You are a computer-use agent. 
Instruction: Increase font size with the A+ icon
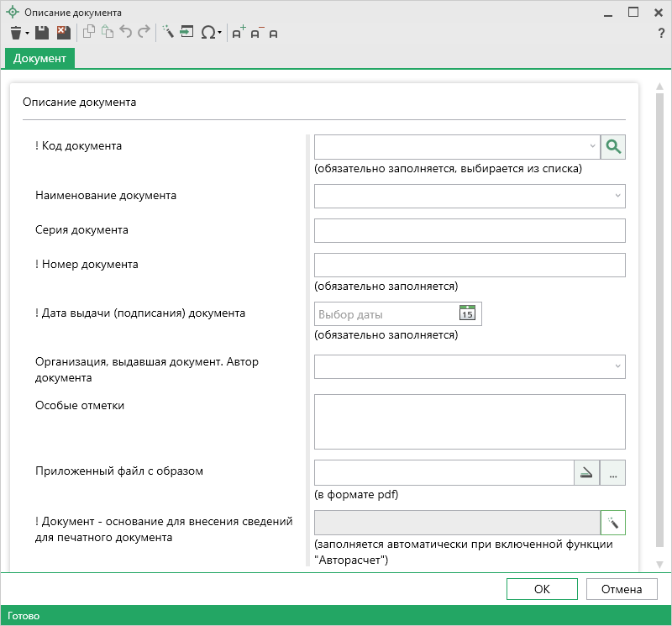[238, 33]
